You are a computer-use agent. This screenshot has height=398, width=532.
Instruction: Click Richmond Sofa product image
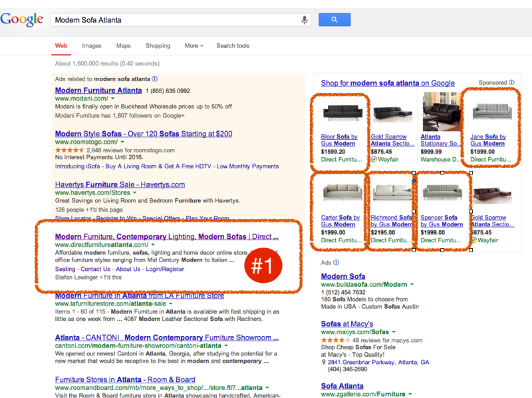coord(392,192)
